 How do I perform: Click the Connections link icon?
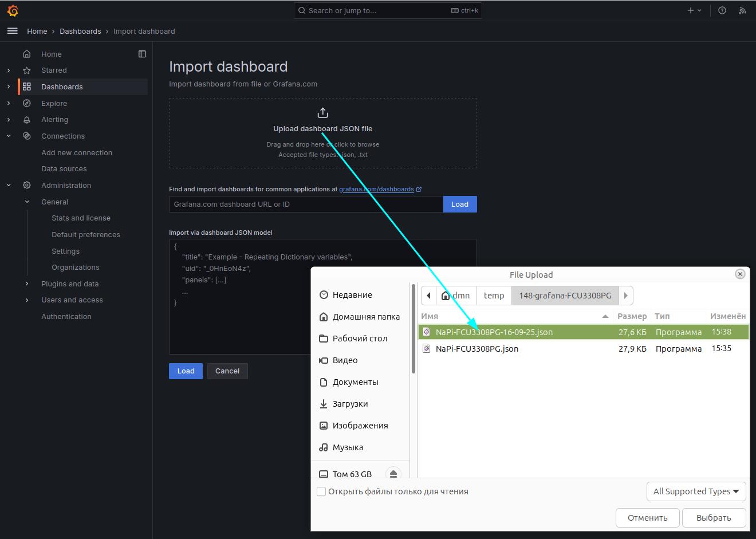pos(26,136)
